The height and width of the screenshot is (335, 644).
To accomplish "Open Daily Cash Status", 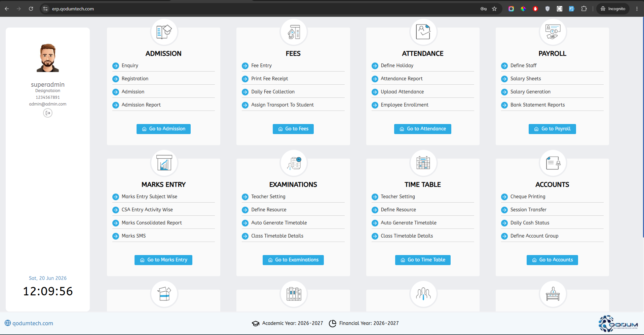I will tap(530, 223).
